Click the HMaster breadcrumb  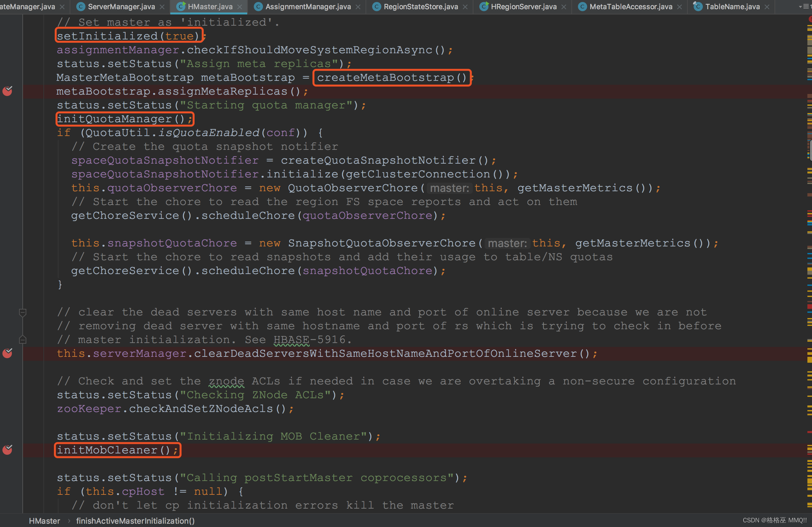click(x=44, y=520)
